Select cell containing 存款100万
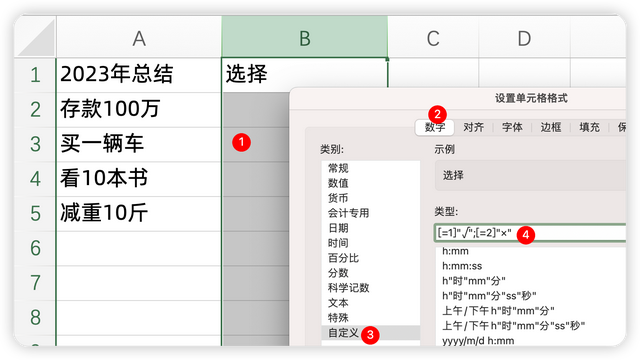This screenshot has width=640, height=360. click(x=139, y=109)
